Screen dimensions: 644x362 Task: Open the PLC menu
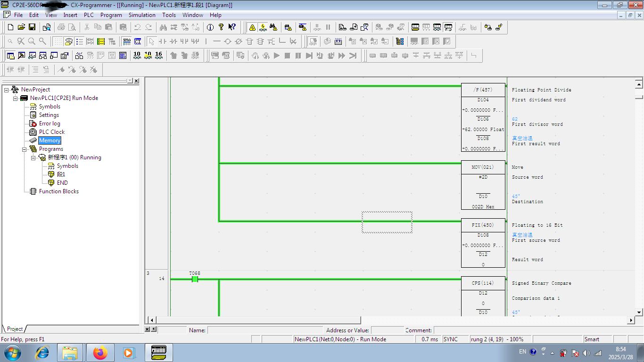click(x=89, y=15)
